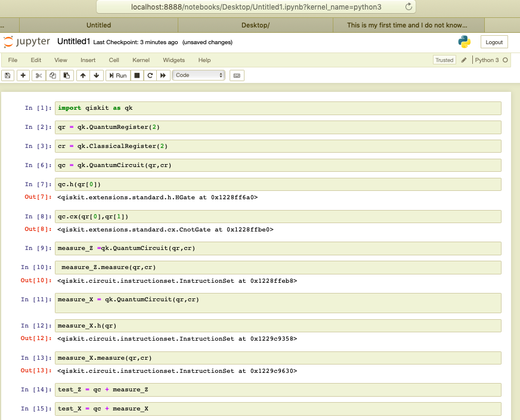
Task: Save notebook with the floppy disk icon
Action: tap(8, 76)
